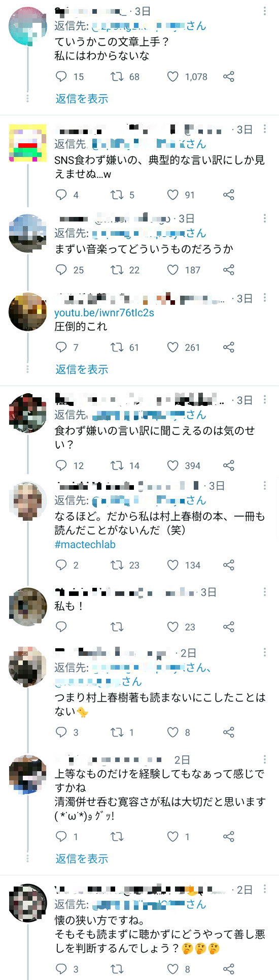
Task: Like the tweet with 1,078 likes
Action: (x=173, y=77)
